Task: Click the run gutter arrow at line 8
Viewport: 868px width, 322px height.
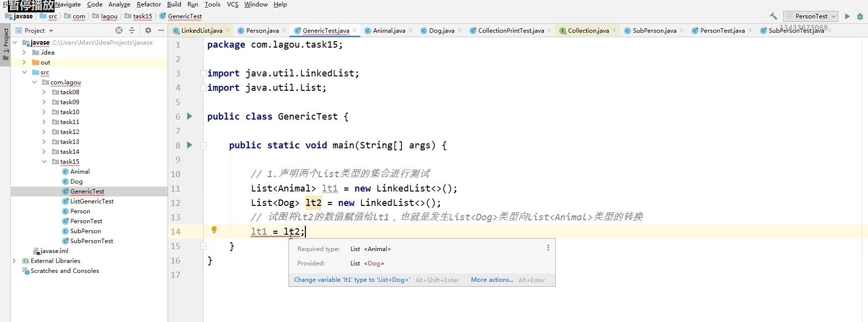Action: point(189,145)
